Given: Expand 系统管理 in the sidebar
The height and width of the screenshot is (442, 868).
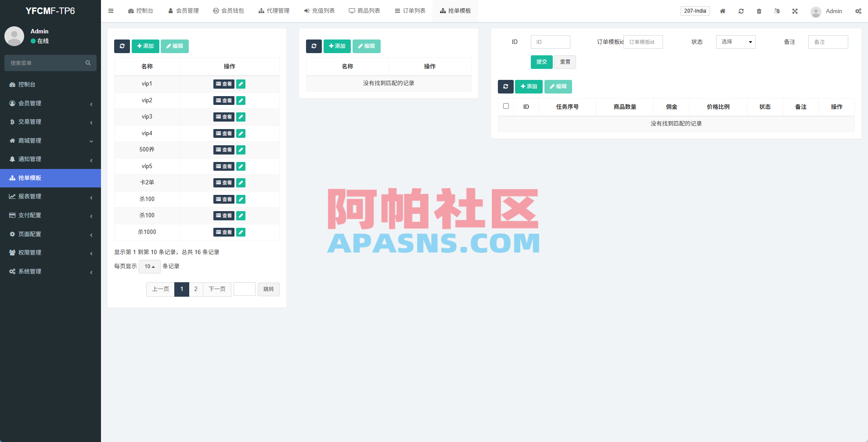Looking at the screenshot, I should pyautogui.click(x=50, y=271).
